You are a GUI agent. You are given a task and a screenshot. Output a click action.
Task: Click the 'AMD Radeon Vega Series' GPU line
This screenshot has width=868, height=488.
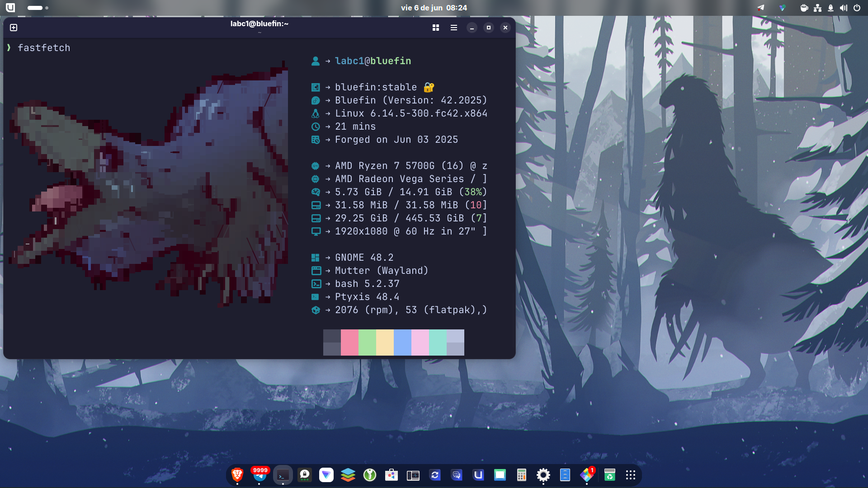(410, 179)
